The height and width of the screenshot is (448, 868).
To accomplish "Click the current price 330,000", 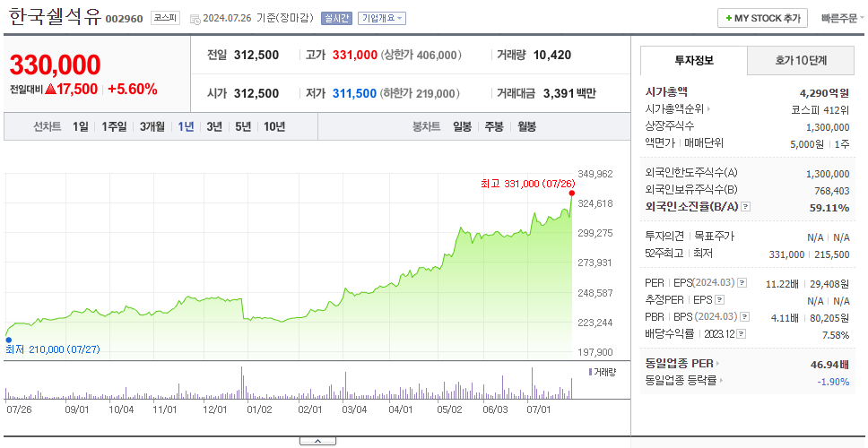I will (x=55, y=65).
